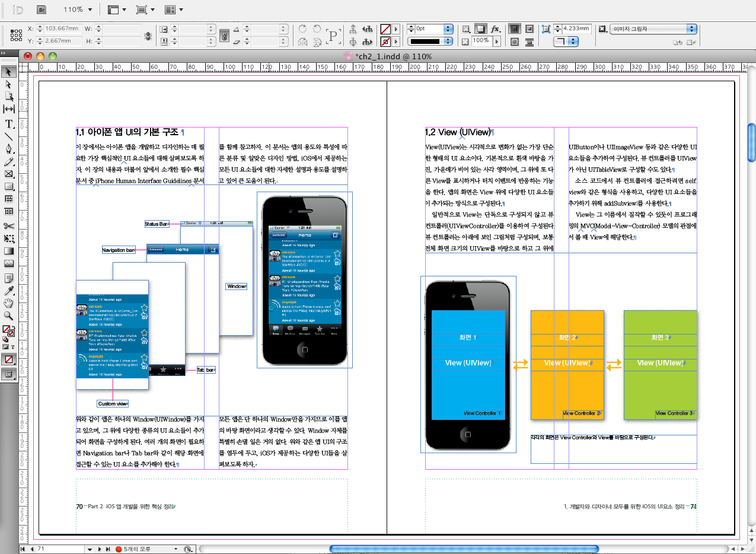Toggle the drop shadow button

click(x=480, y=28)
